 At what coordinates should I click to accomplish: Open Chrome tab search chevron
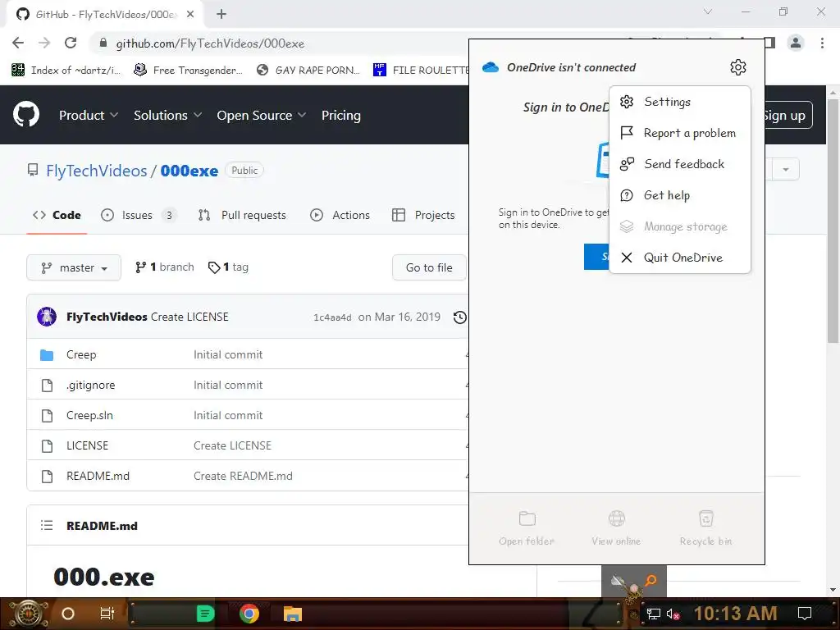coord(708,11)
